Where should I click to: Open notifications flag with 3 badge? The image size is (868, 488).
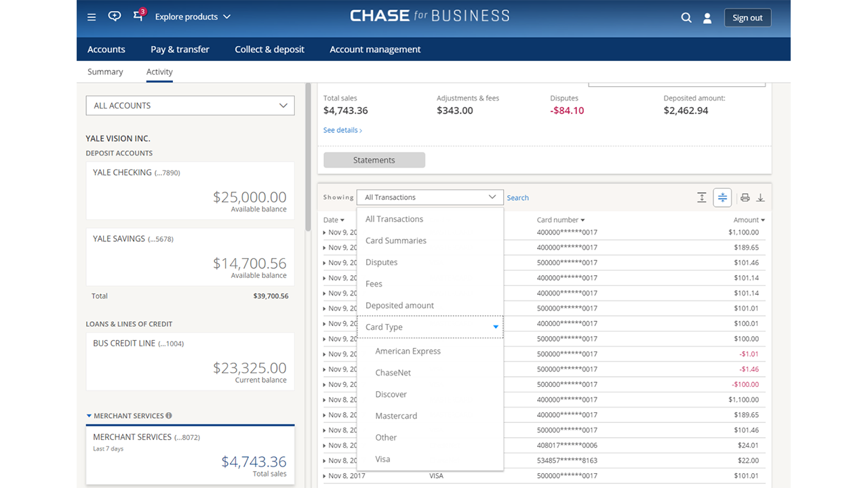click(139, 15)
